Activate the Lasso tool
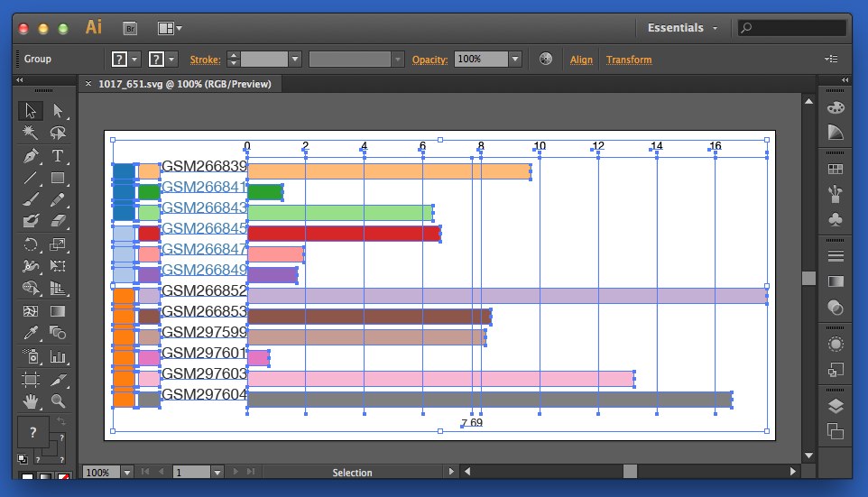868x497 pixels. (x=58, y=133)
